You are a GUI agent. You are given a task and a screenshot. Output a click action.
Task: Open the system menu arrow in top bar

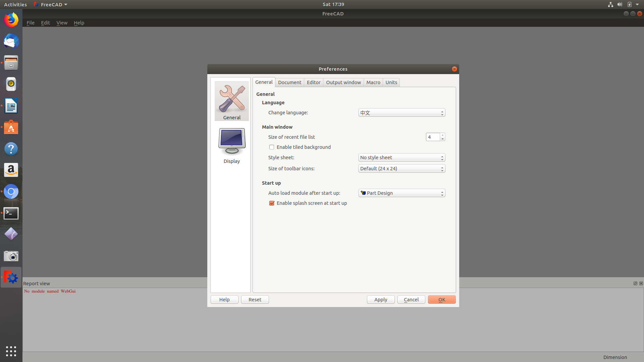tap(637, 4)
